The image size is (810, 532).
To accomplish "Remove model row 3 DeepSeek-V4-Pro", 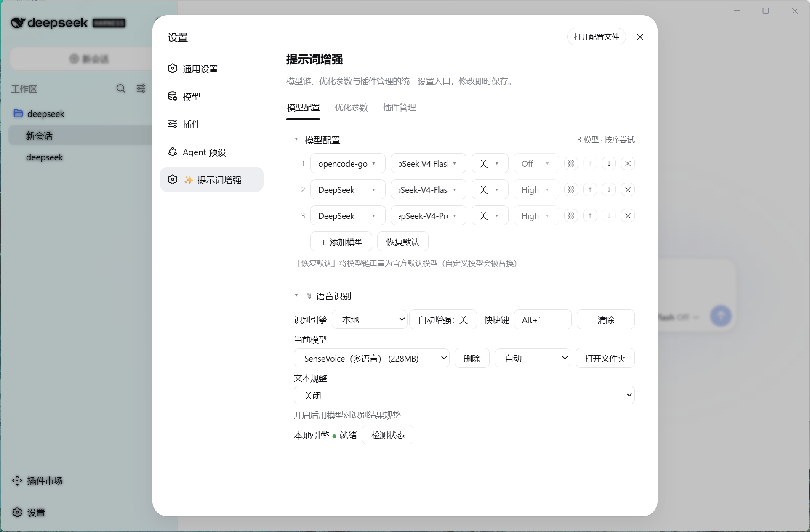I will pyautogui.click(x=628, y=216).
